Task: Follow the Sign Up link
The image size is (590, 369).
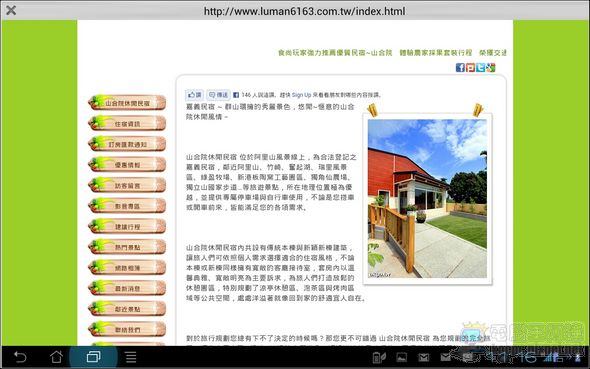Action: [301, 95]
